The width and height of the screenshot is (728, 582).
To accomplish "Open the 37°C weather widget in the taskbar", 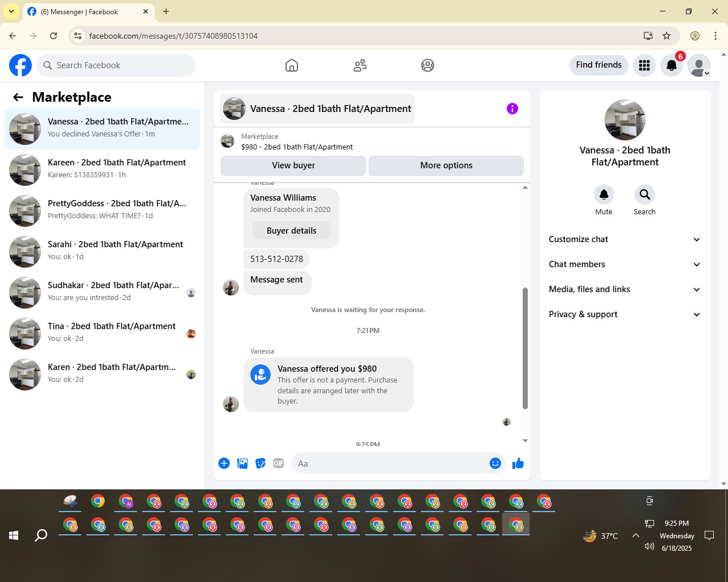I will pyautogui.click(x=601, y=535).
